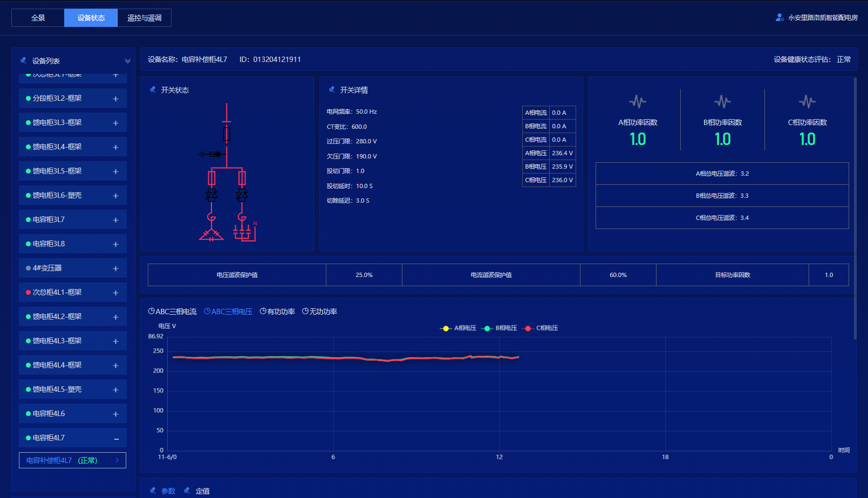The height and width of the screenshot is (498, 868).
Task: Click the 电压谐波保护值 25.0% cell
Action: click(364, 275)
